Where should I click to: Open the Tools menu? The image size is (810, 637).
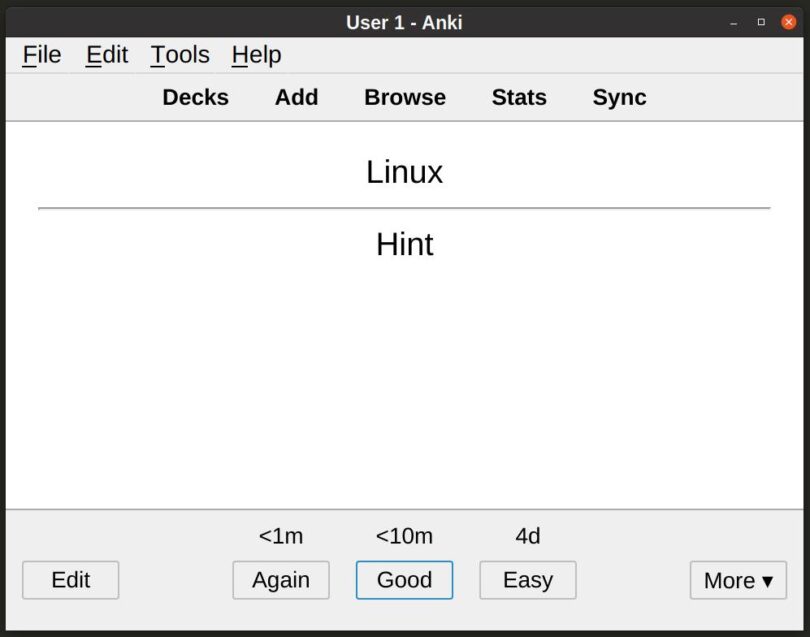click(179, 55)
